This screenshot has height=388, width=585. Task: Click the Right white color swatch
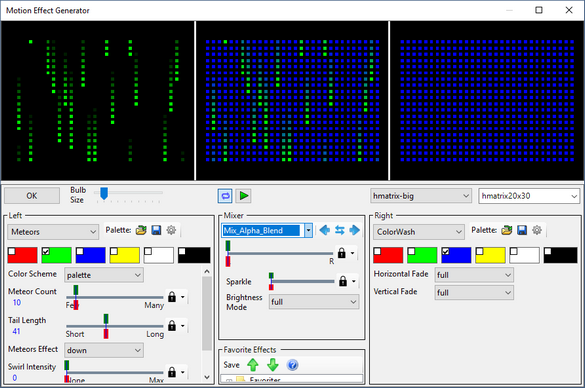tap(524, 255)
